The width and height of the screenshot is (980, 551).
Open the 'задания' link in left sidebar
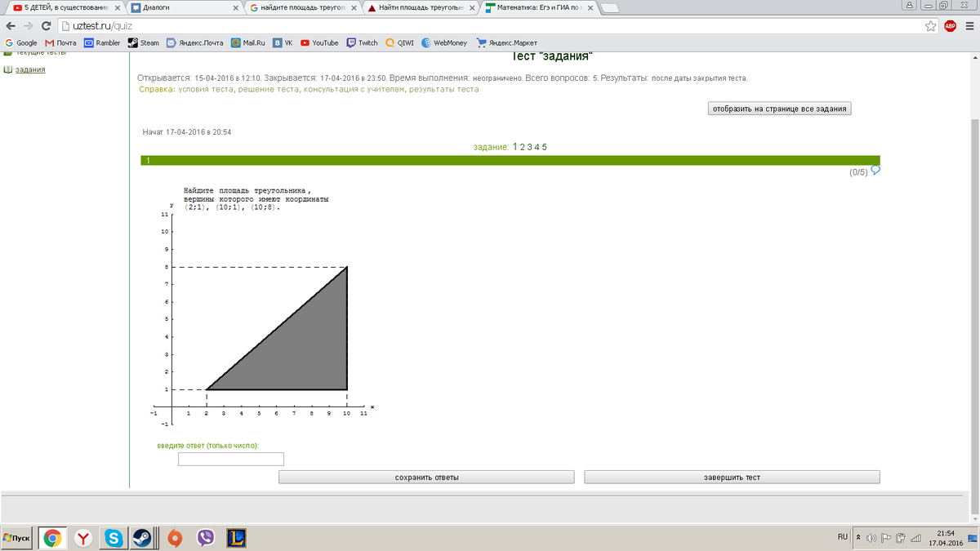(30, 69)
